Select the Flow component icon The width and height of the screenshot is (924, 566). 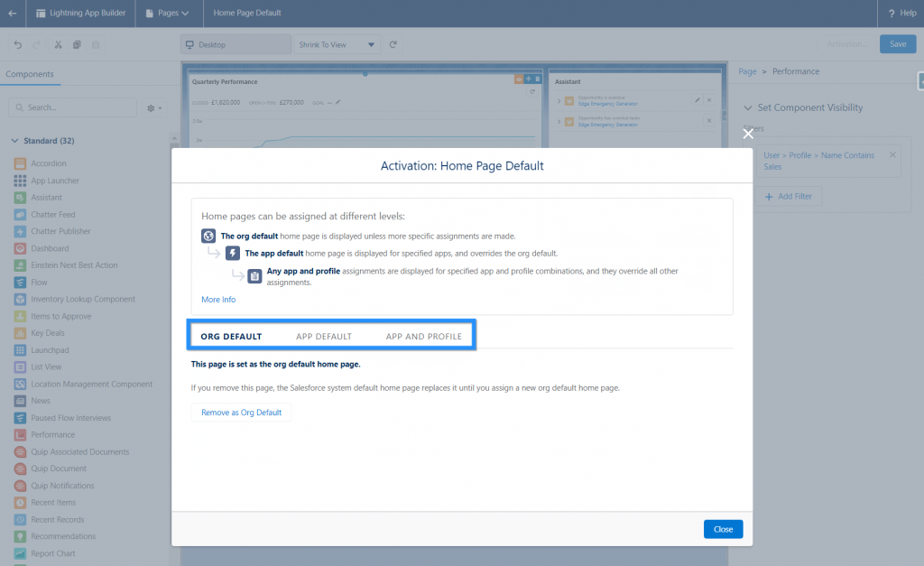[20, 283]
